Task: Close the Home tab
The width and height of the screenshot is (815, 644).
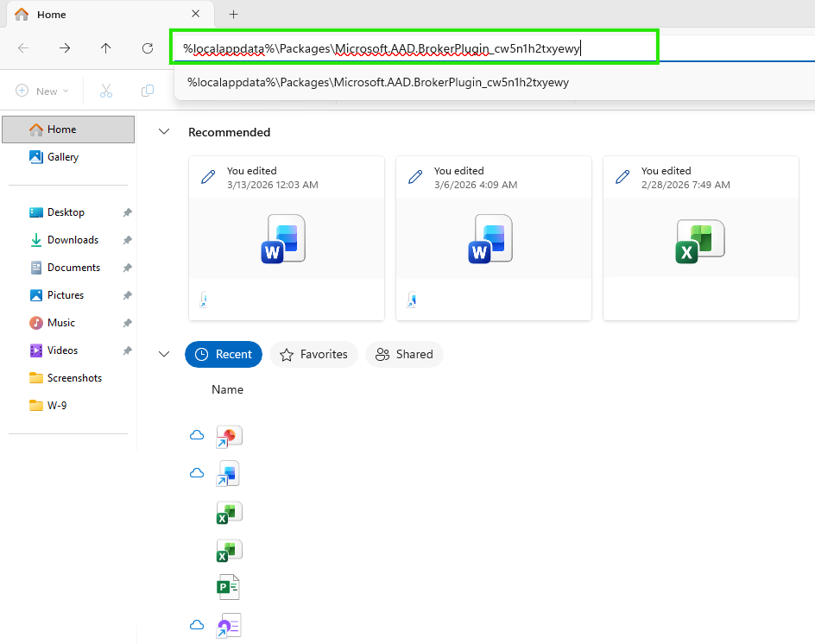Action: (195, 14)
